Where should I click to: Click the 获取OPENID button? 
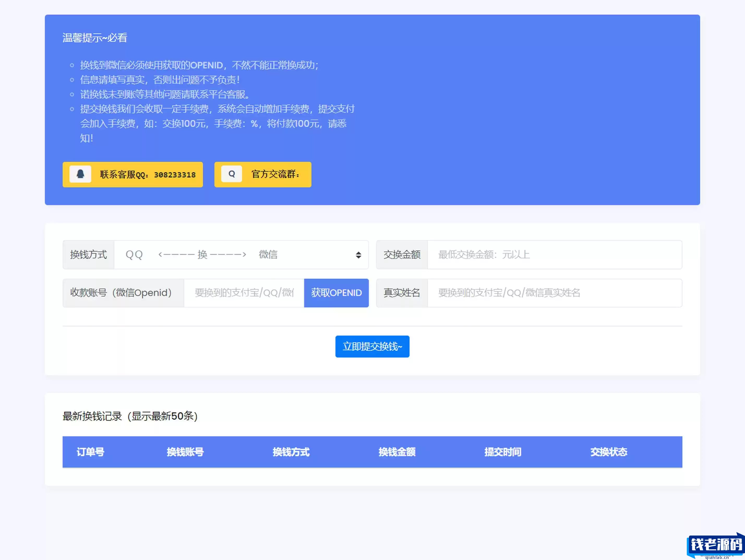[x=337, y=293]
